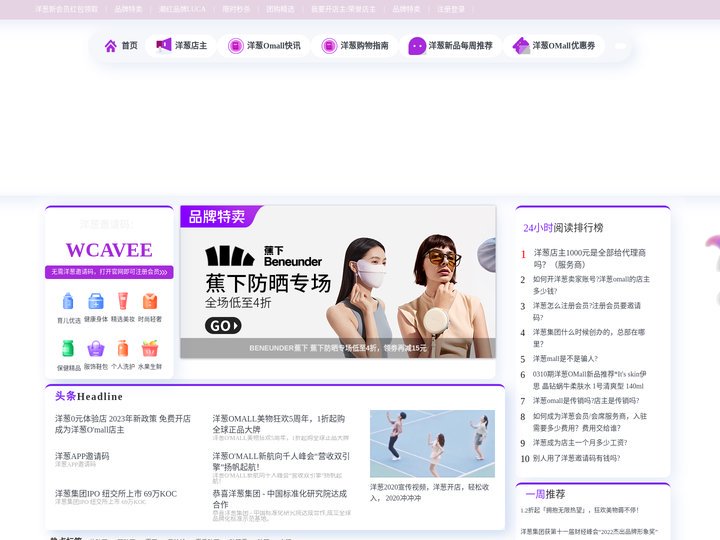
Task: Open ranking 9: 洋葱成为店主一个月多少工资
Action: 579,443
